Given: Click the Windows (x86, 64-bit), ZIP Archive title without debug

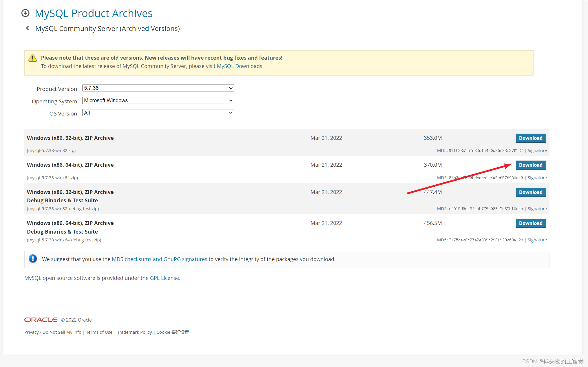Looking at the screenshot, I should 70,165.
